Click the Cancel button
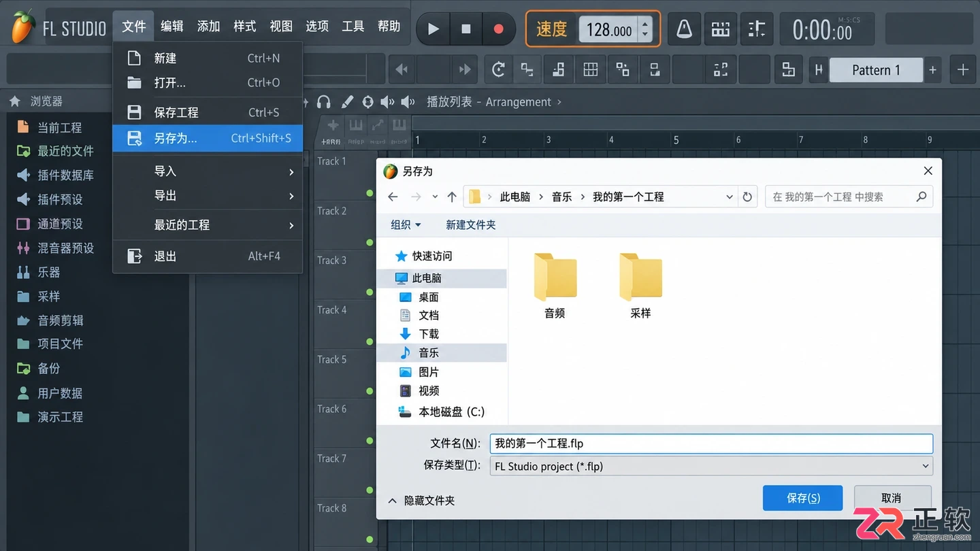The height and width of the screenshot is (551, 980). pos(892,498)
